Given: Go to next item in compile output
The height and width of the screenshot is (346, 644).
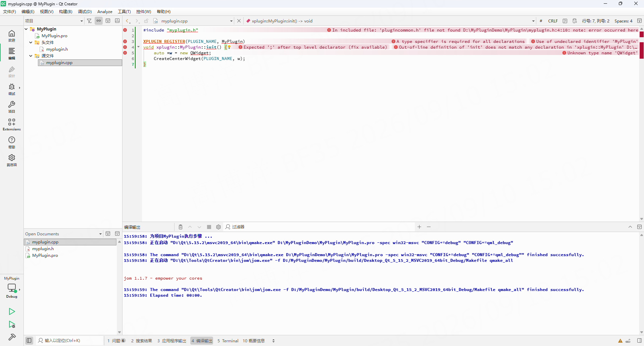Looking at the screenshot, I should coord(199,227).
